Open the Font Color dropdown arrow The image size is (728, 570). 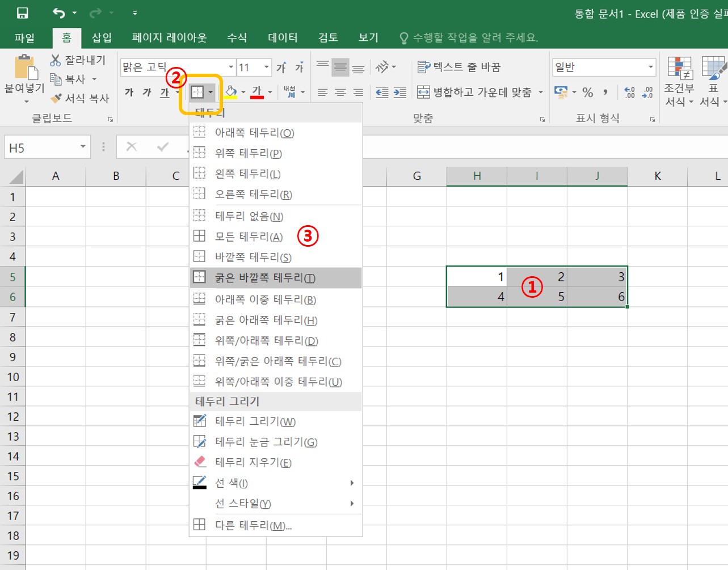tap(270, 92)
